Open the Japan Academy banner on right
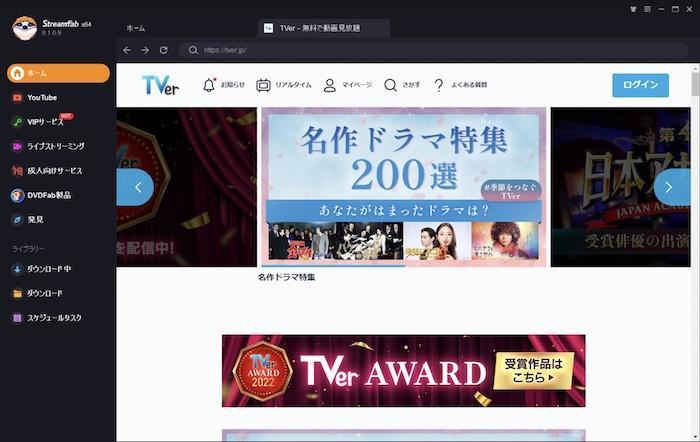The image size is (700, 442). [x=621, y=187]
